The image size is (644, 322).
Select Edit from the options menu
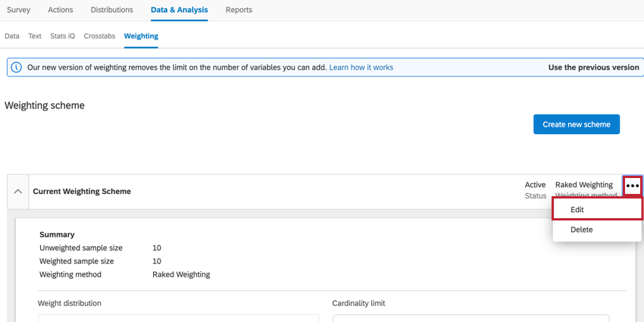(x=577, y=210)
